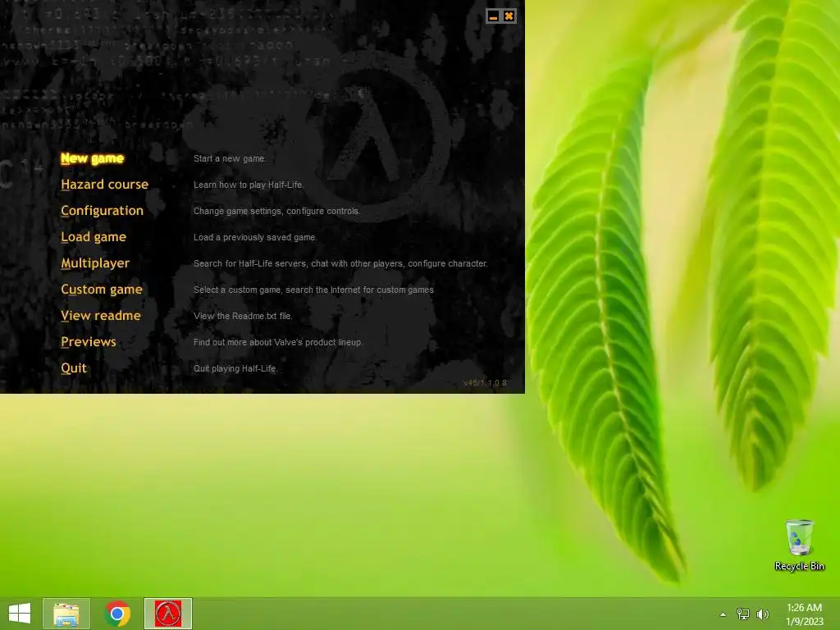Viewport: 840px width, 630px height.
Task: Show hidden system tray icons arrow
Action: [723, 614]
